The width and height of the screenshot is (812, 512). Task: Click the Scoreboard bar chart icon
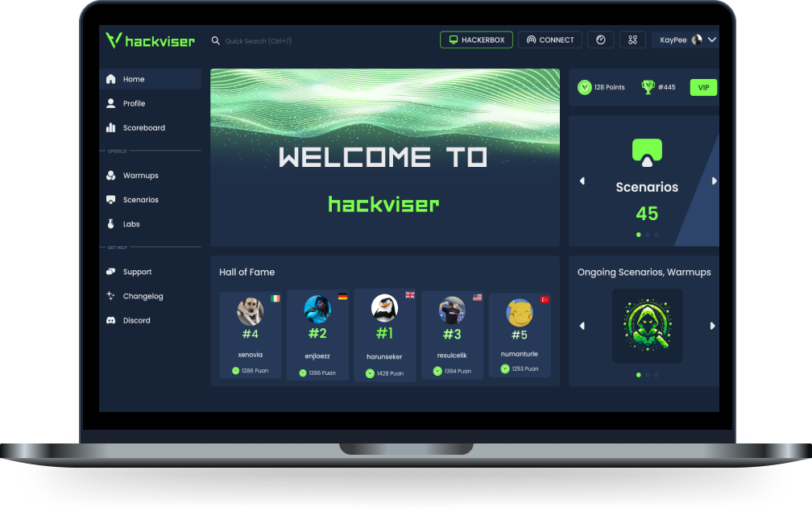coord(111,127)
